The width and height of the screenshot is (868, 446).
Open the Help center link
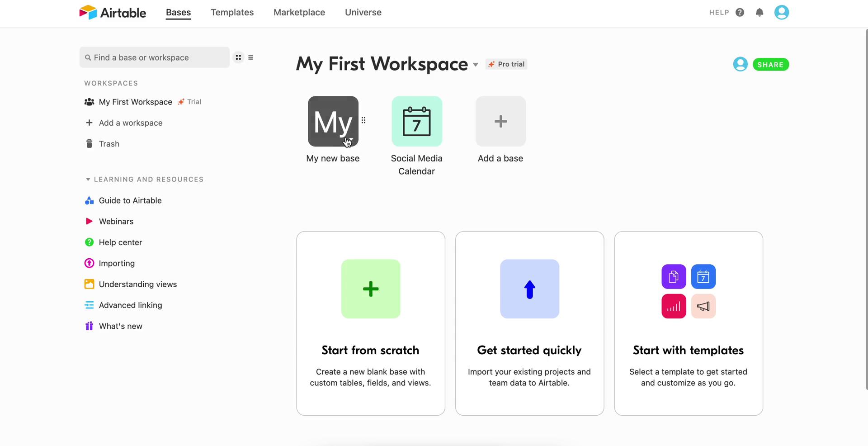pos(120,242)
